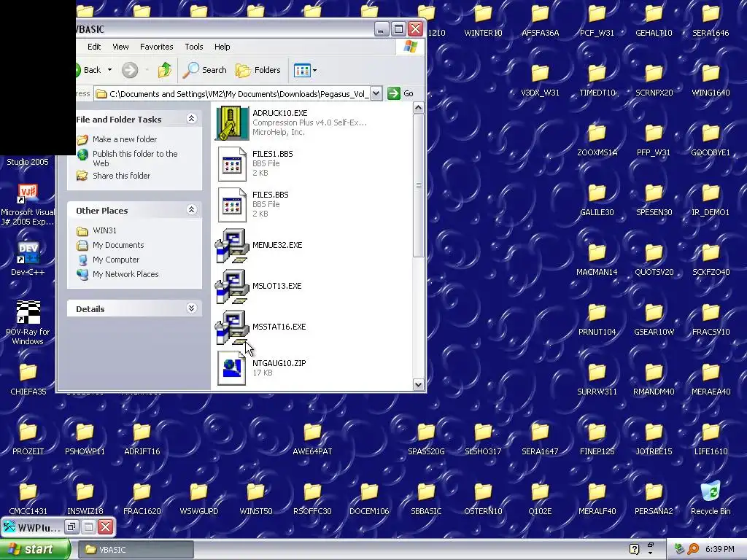Open the address bar dropdown arrow
The width and height of the screenshot is (747, 560).
(376, 93)
